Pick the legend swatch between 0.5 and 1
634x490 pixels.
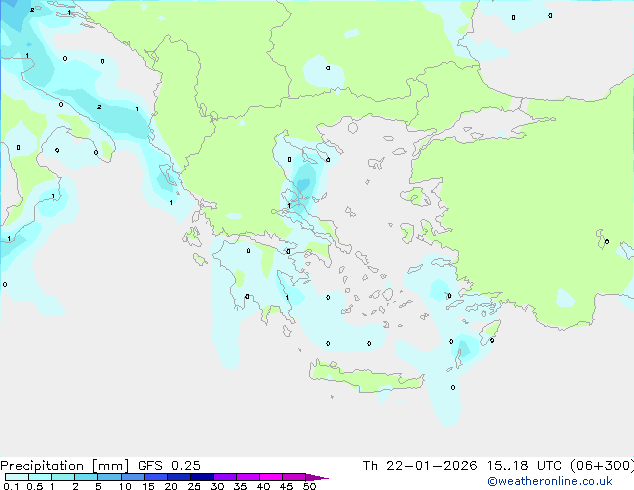tap(40, 477)
